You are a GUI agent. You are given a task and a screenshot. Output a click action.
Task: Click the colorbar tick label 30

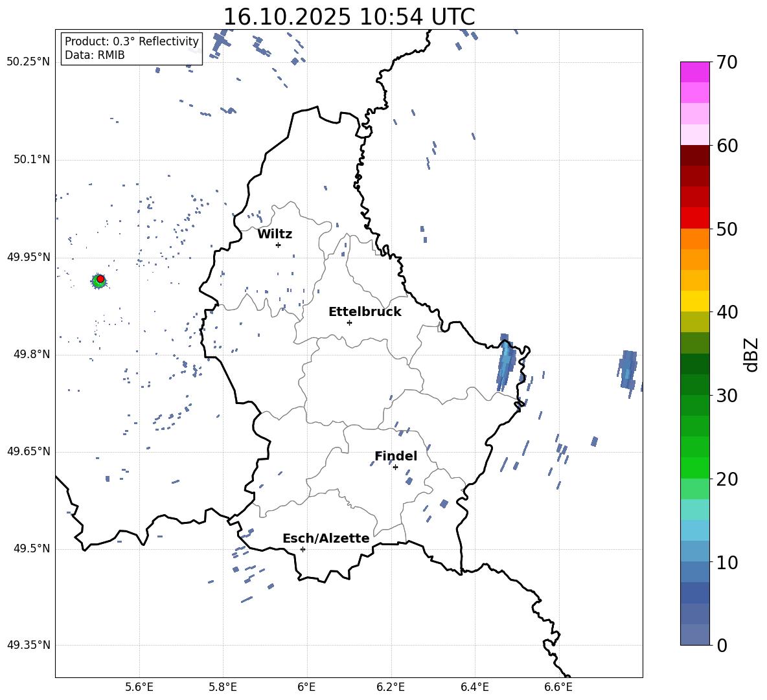727,396
